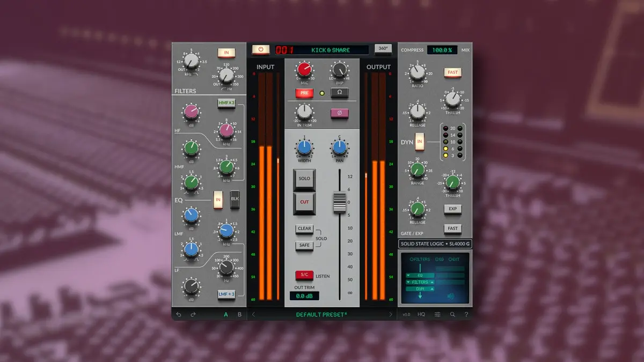Click the black LF frequency Hz knob

226,267
